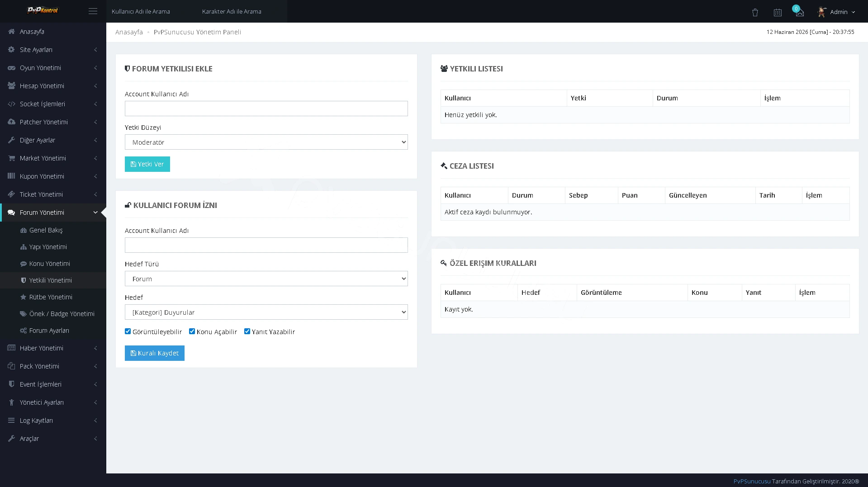This screenshot has width=868, height=487.
Task: Collapse the Forum Yönetimi chevron
Action: tap(95, 213)
